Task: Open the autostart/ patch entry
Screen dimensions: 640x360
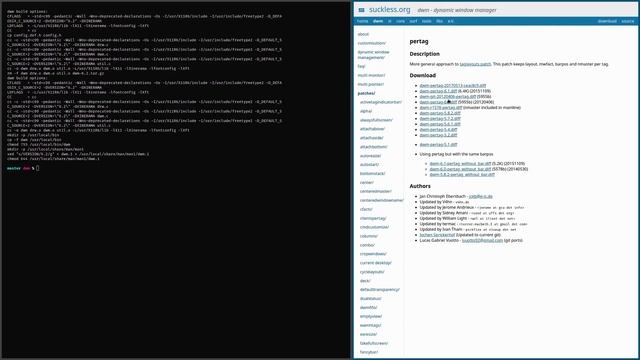Action: point(369,164)
